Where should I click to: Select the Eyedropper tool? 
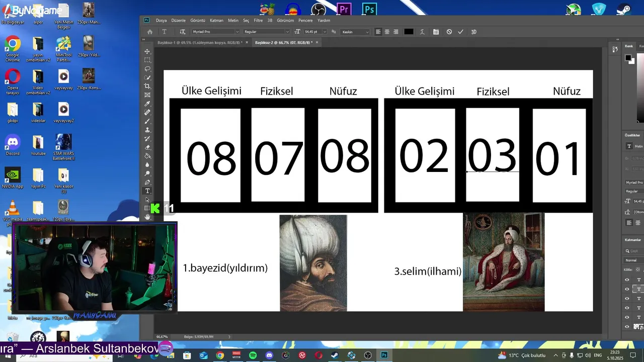147,104
